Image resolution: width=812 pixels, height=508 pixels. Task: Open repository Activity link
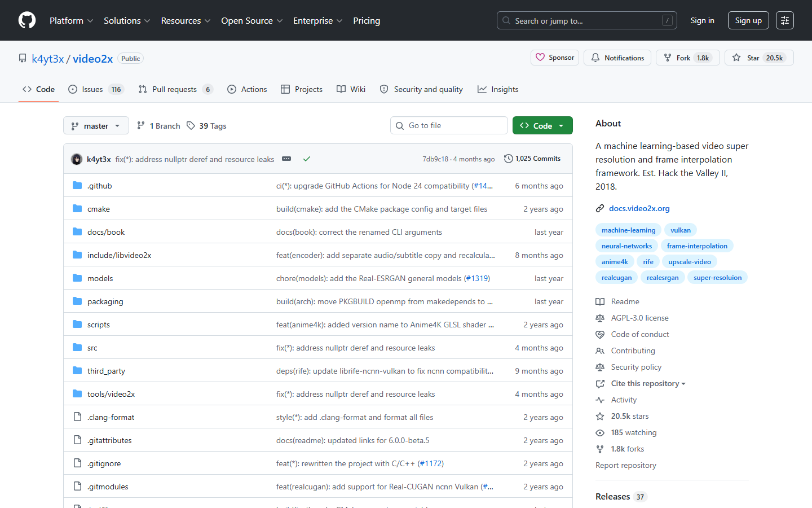[x=616, y=400]
